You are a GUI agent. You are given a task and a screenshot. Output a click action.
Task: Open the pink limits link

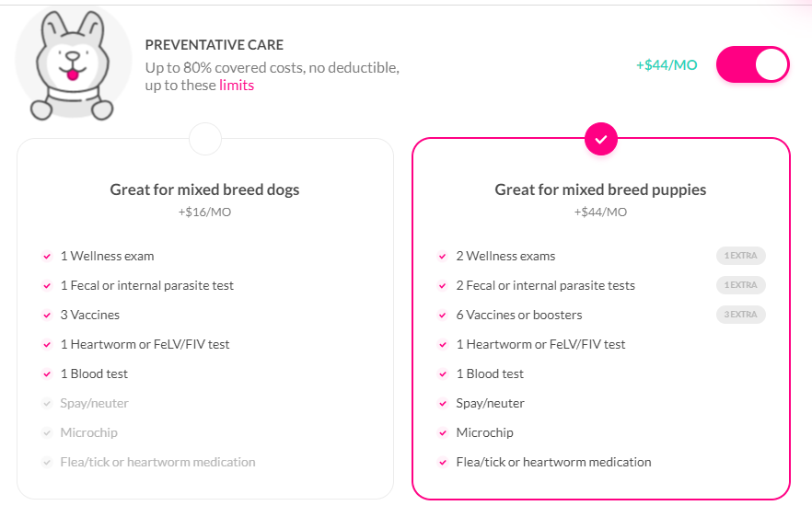tap(237, 86)
